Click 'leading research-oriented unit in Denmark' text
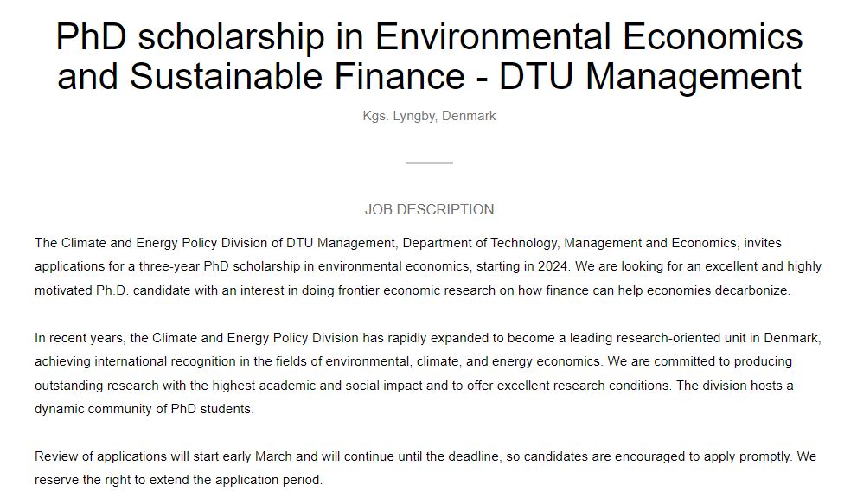This screenshot has width=857, height=504. [x=694, y=338]
